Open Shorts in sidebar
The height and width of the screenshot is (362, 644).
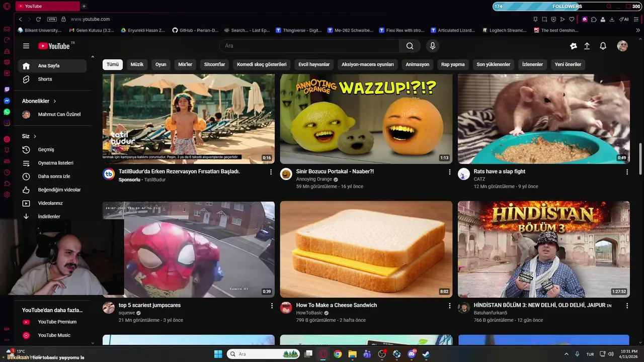[x=52, y=79]
